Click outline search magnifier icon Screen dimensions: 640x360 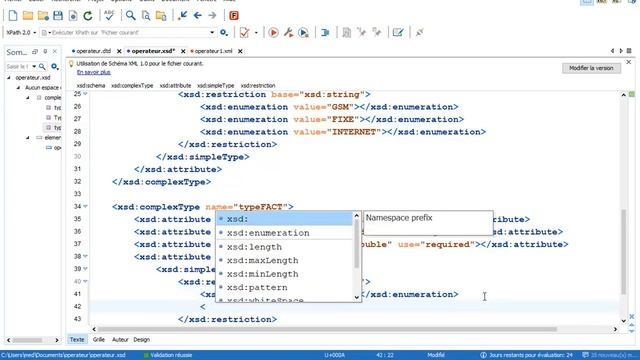tap(42, 67)
